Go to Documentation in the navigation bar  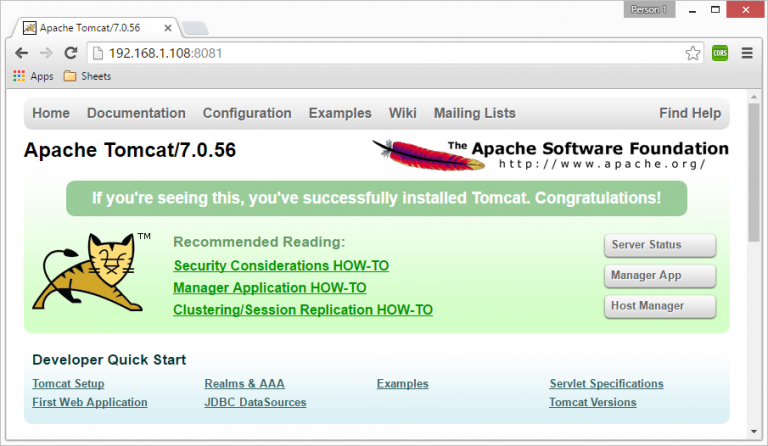[x=136, y=113]
